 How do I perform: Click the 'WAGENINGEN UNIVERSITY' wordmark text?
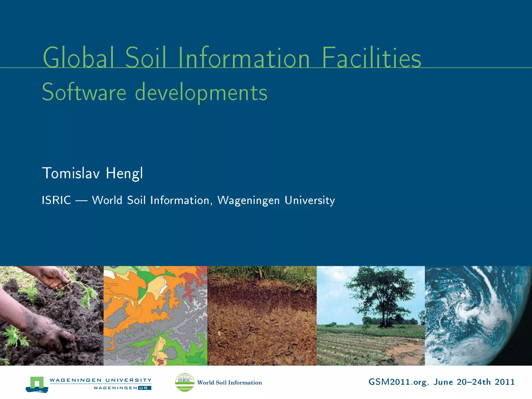point(101,380)
